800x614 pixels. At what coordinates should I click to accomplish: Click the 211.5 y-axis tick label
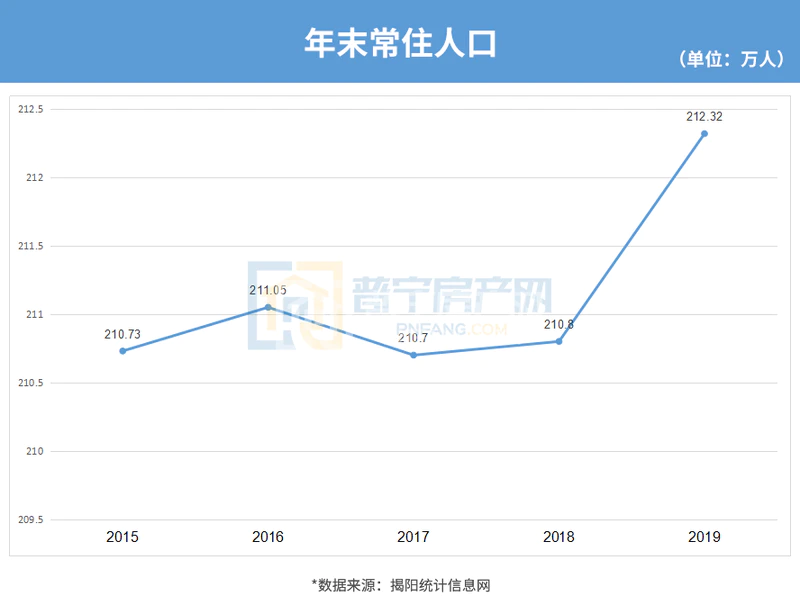[x=32, y=246]
